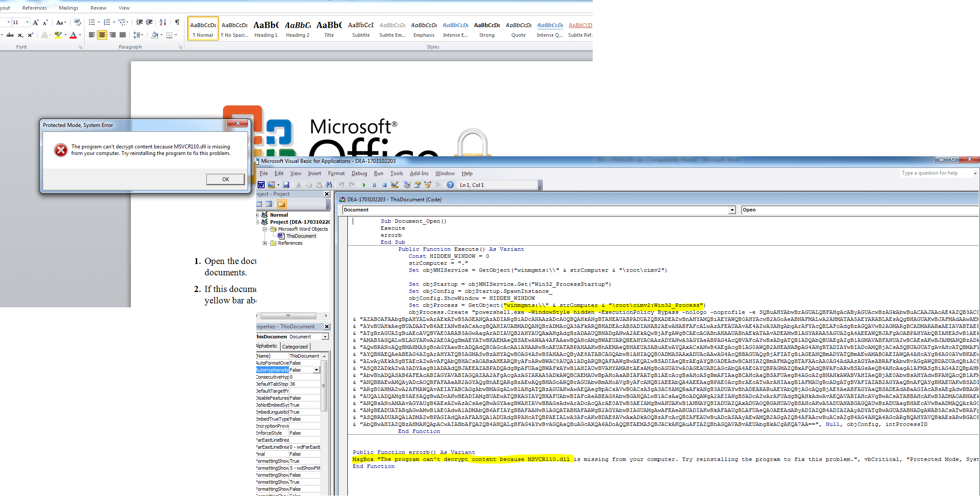Open the Font dialog launcher

(x=80, y=47)
